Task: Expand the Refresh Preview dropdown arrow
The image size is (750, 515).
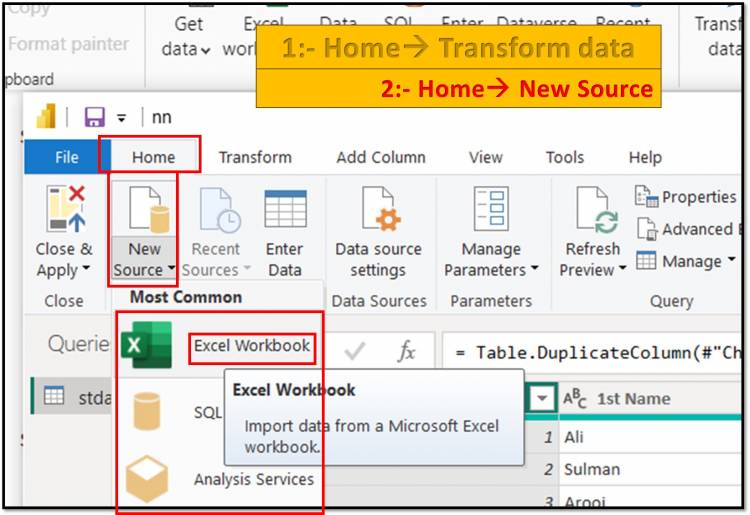Action: tap(622, 268)
